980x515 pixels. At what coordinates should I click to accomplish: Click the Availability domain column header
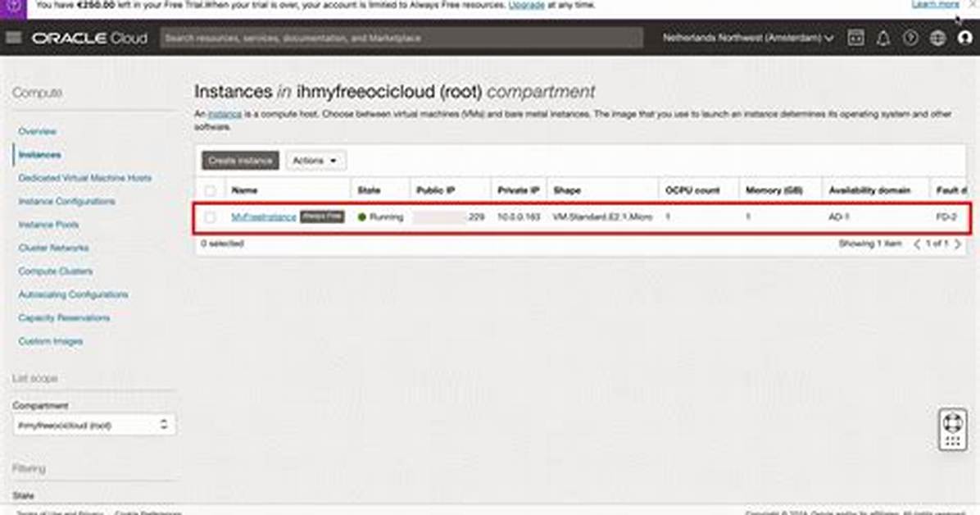tap(869, 190)
